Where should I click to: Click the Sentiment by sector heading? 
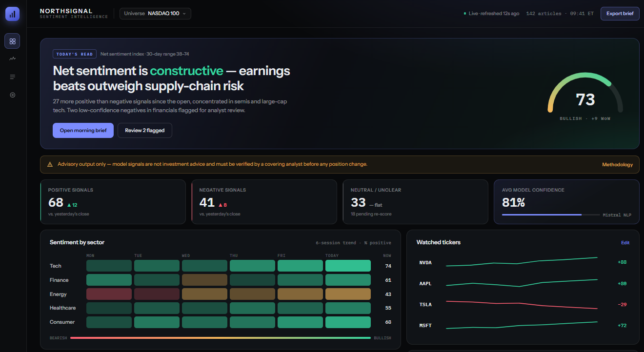pos(77,242)
